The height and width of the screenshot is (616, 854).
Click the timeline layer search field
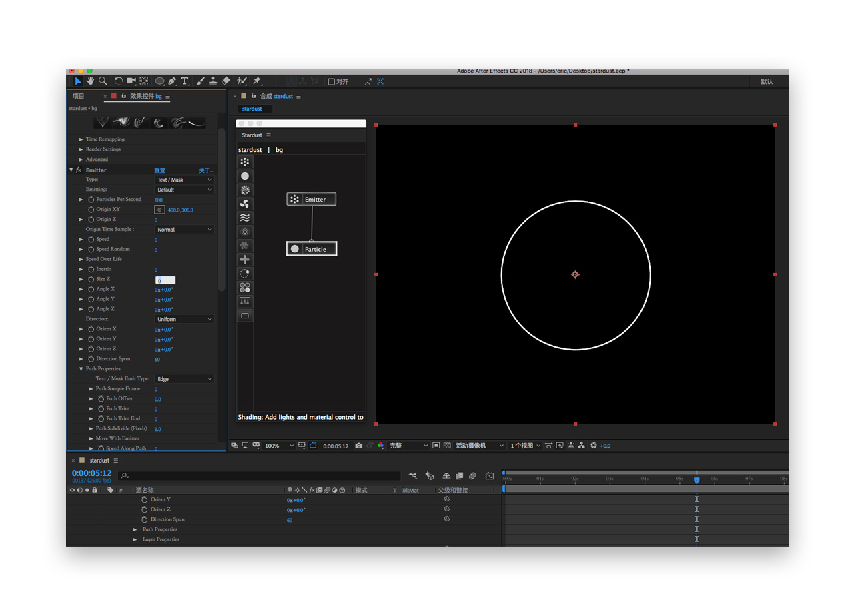(x=260, y=476)
